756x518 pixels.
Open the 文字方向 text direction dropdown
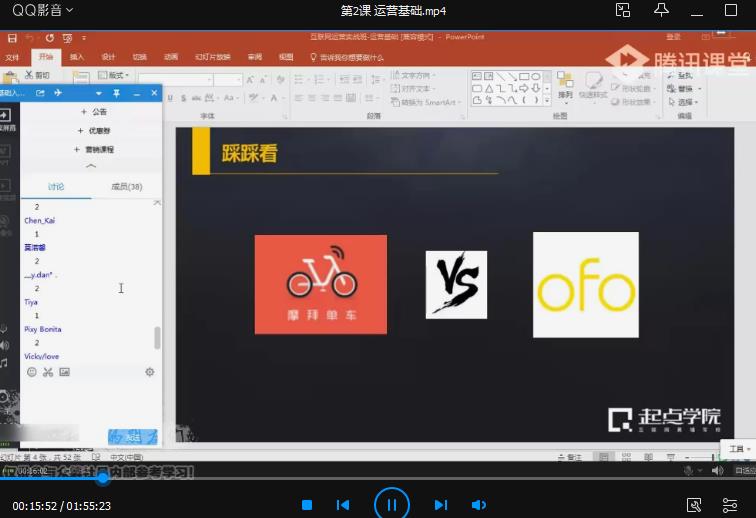coord(414,75)
